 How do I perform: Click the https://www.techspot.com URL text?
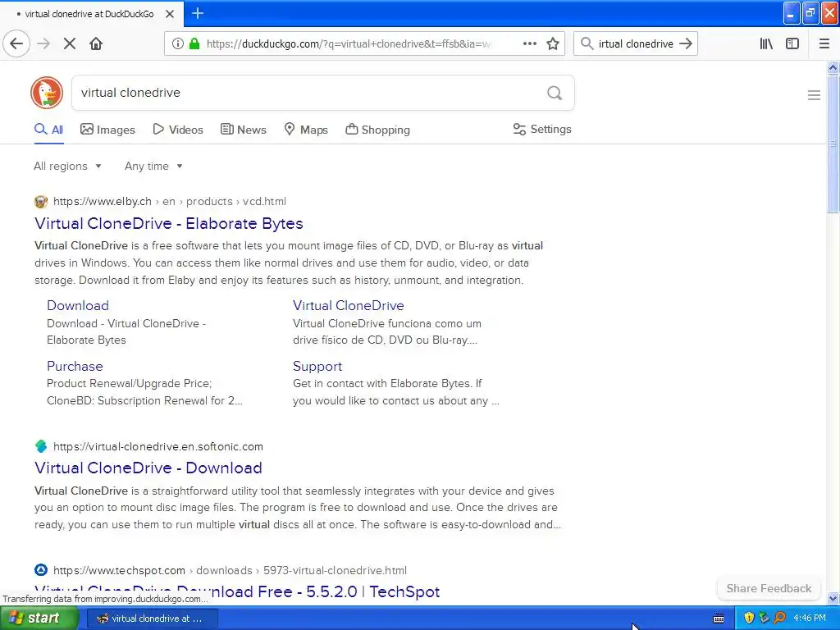click(119, 570)
